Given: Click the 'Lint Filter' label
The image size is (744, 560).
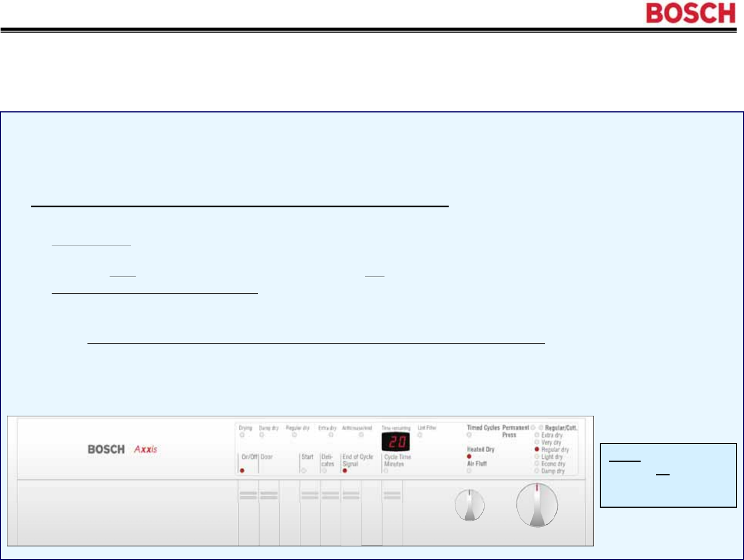Looking at the screenshot, I should coord(427,428).
